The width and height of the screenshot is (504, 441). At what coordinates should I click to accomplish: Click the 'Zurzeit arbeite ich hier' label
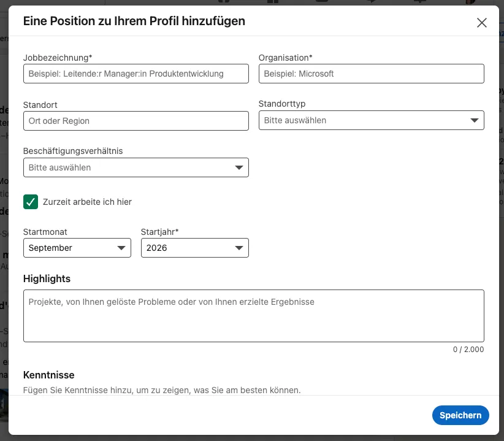pyautogui.click(x=87, y=202)
